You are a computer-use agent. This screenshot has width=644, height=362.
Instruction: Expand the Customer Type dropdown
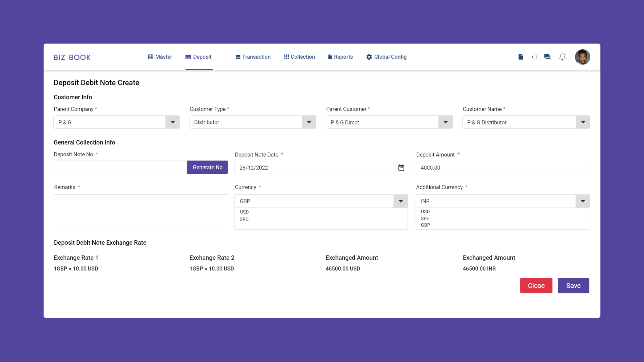309,122
